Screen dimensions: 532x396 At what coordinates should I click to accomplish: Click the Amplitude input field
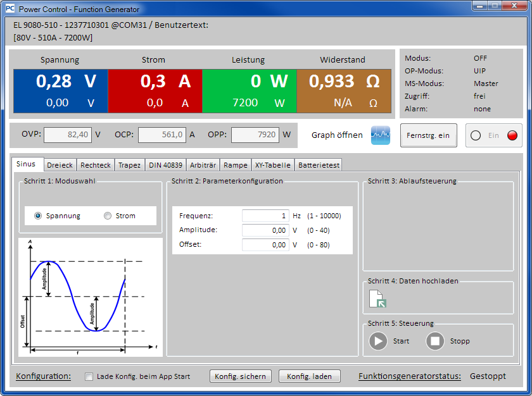[265, 230]
